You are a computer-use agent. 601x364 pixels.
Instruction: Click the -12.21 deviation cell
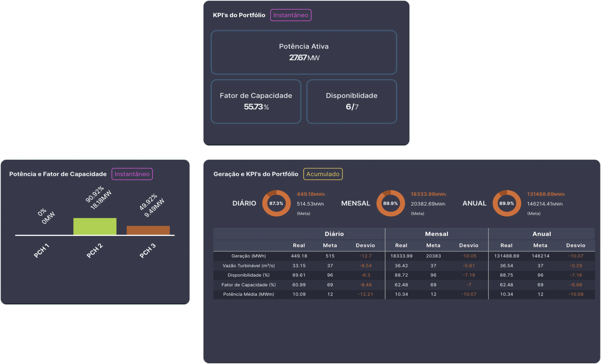click(365, 294)
